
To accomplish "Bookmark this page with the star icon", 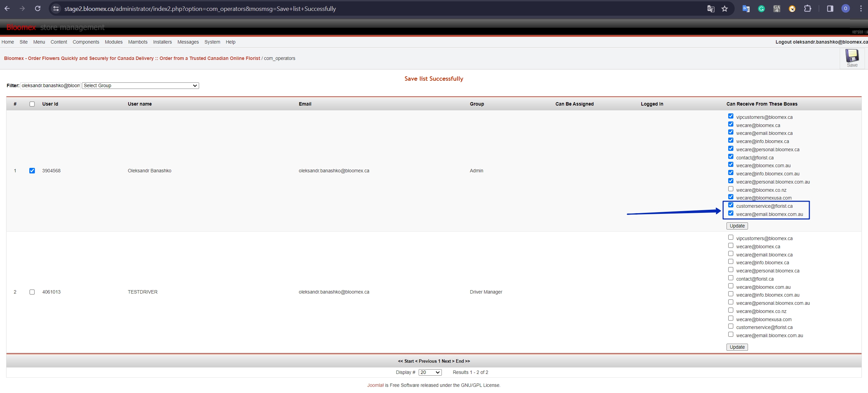I will pyautogui.click(x=725, y=9).
